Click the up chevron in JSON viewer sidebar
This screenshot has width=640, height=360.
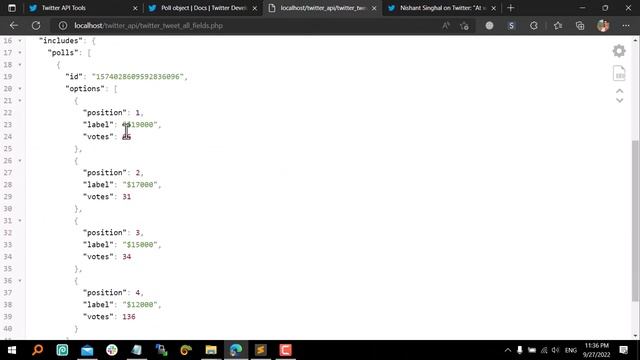[620, 91]
